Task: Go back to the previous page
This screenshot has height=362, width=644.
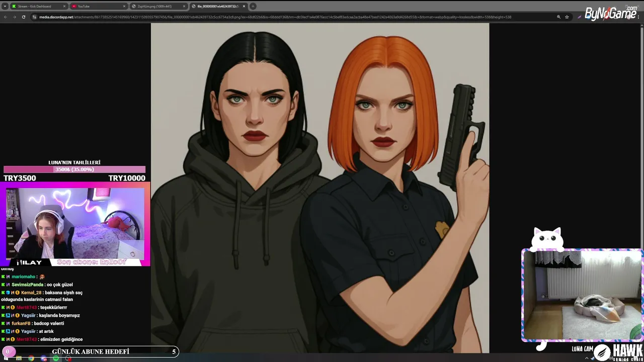Action: click(6, 17)
